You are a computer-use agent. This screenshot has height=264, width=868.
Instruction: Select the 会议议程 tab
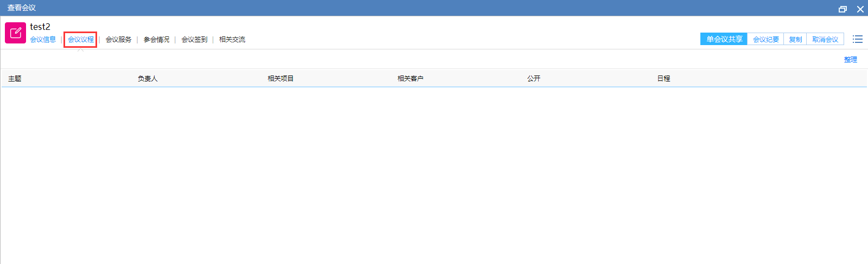[x=80, y=40]
